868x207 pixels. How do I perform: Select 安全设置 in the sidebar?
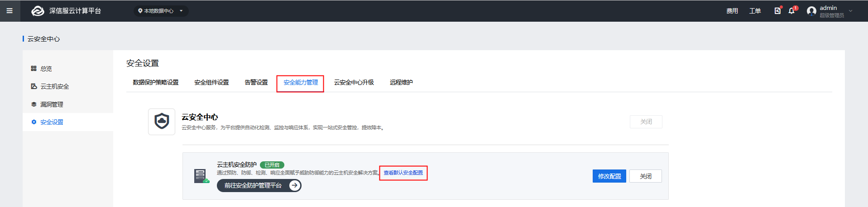68,122
